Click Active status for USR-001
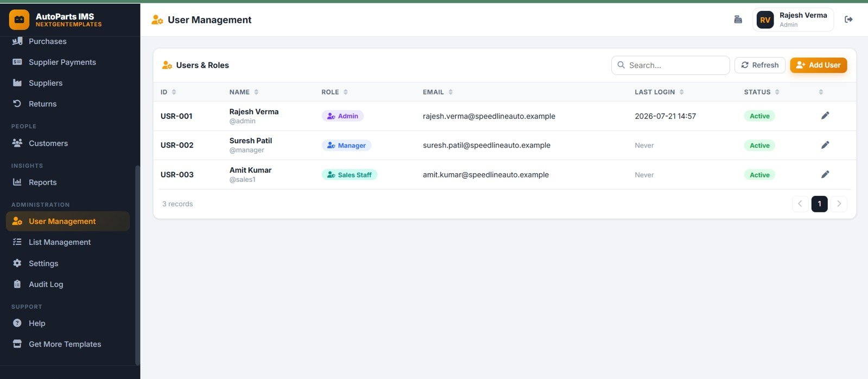868x379 pixels. pyautogui.click(x=759, y=116)
